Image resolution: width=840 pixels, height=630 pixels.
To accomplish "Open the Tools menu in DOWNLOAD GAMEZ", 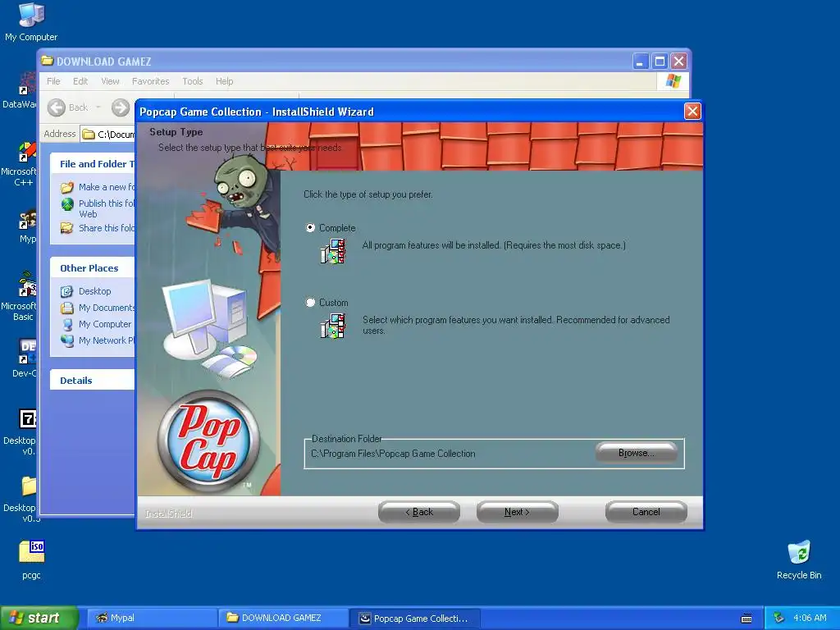I will tap(192, 81).
